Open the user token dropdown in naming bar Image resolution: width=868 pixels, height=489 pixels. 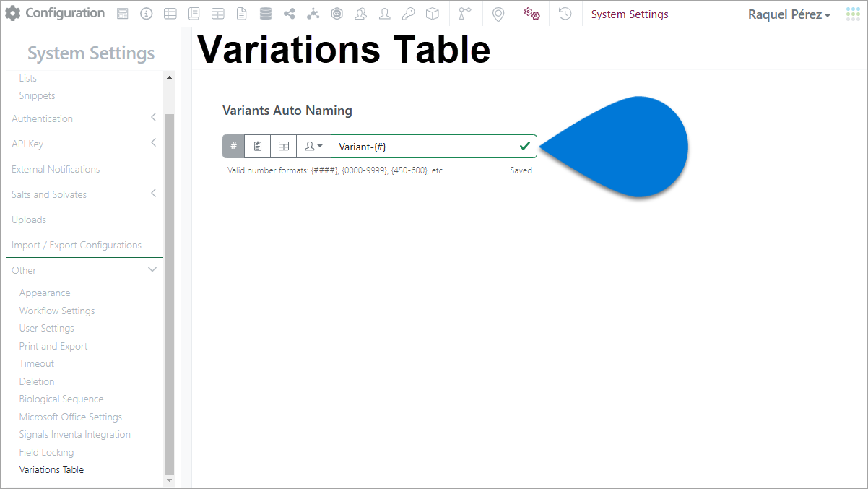[x=314, y=146]
